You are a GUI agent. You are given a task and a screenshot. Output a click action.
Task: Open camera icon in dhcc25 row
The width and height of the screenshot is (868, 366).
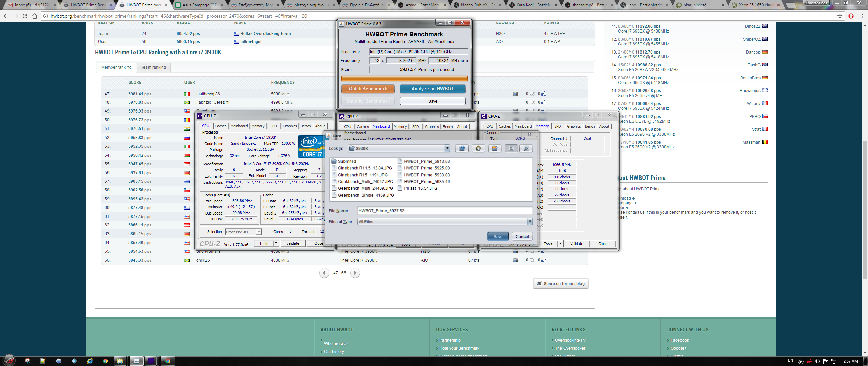point(516,260)
